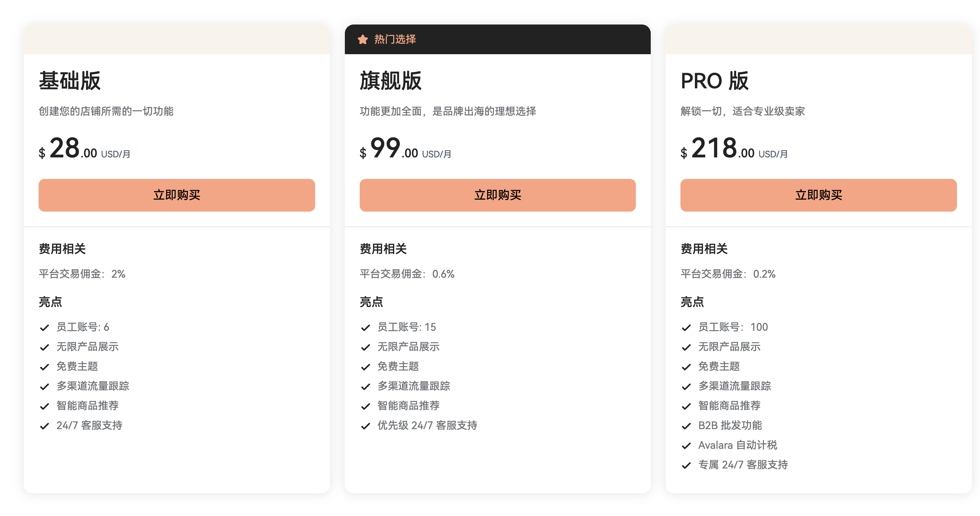980x516 pixels.
Task: Click the 平台交易佣金: 0.6% text
Action: [407, 274]
